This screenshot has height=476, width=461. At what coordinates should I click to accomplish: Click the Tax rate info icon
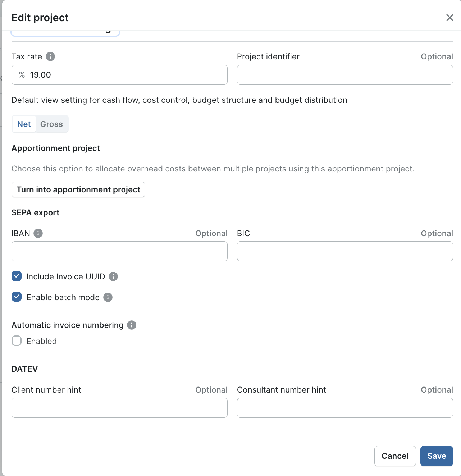[x=50, y=56]
